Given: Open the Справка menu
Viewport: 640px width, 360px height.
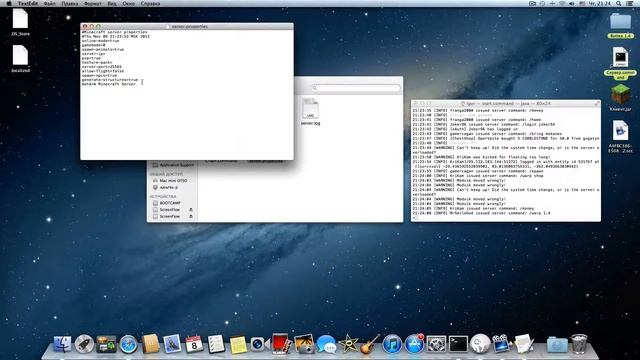Looking at the screenshot, I should (150, 3).
